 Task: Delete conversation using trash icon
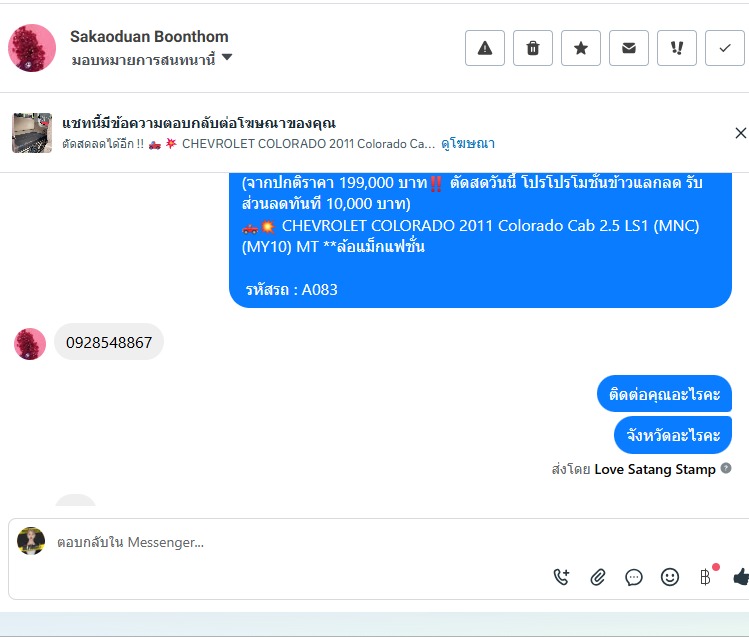click(x=533, y=48)
